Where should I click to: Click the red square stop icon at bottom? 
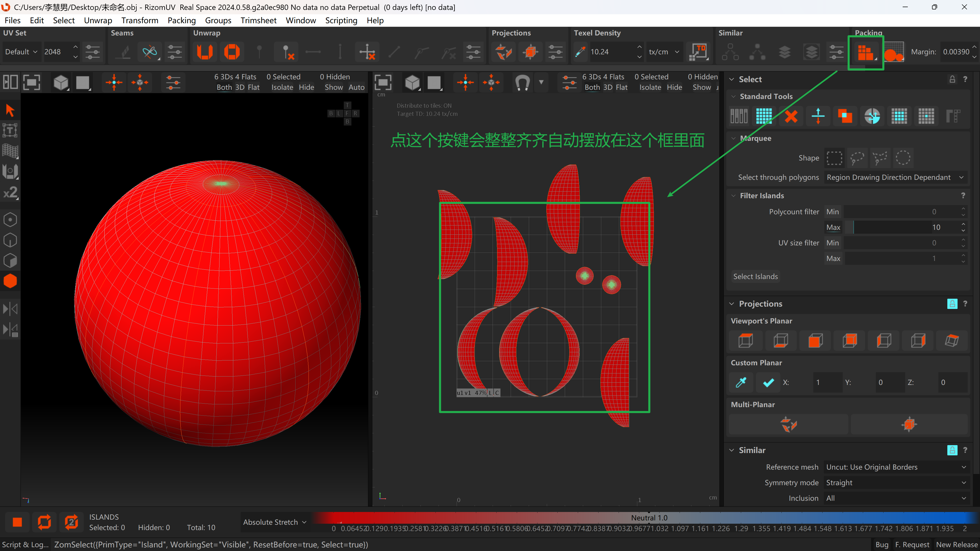17,522
